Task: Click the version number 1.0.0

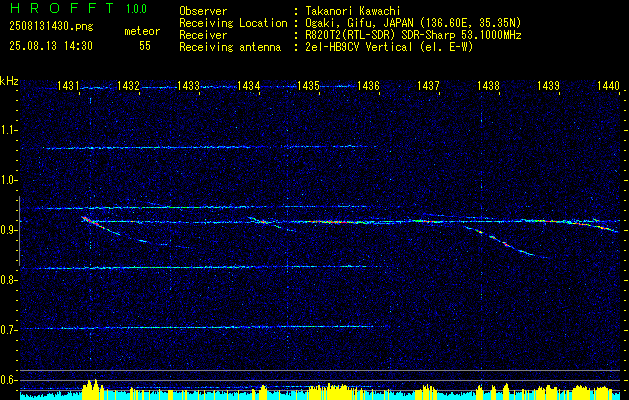Action: 136,9
